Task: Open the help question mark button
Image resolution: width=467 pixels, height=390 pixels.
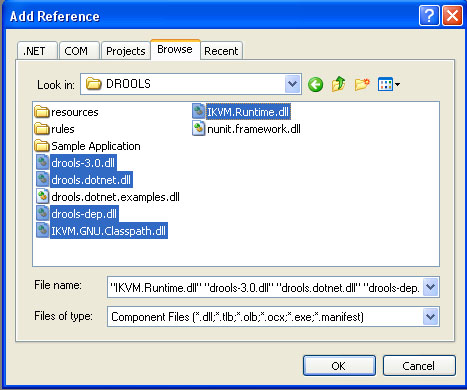Action: (429, 15)
